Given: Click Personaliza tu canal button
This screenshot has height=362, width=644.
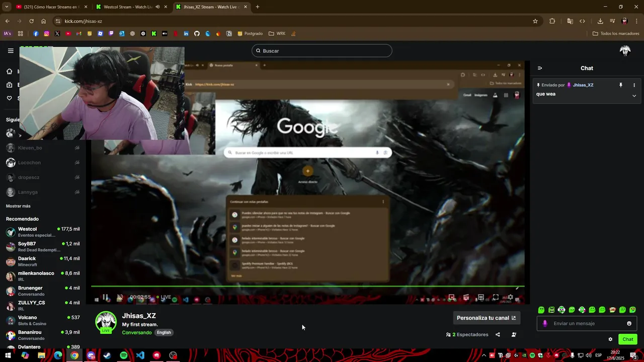Looking at the screenshot, I should point(486,318).
